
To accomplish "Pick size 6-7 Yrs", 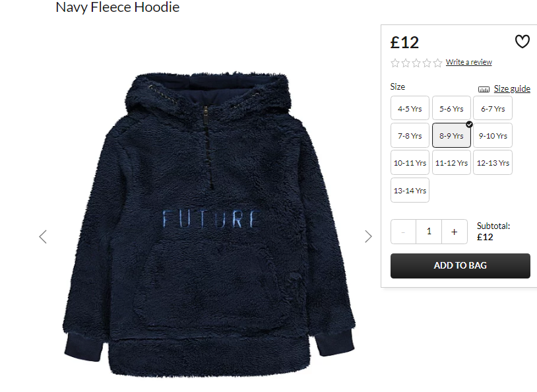I will tap(493, 108).
